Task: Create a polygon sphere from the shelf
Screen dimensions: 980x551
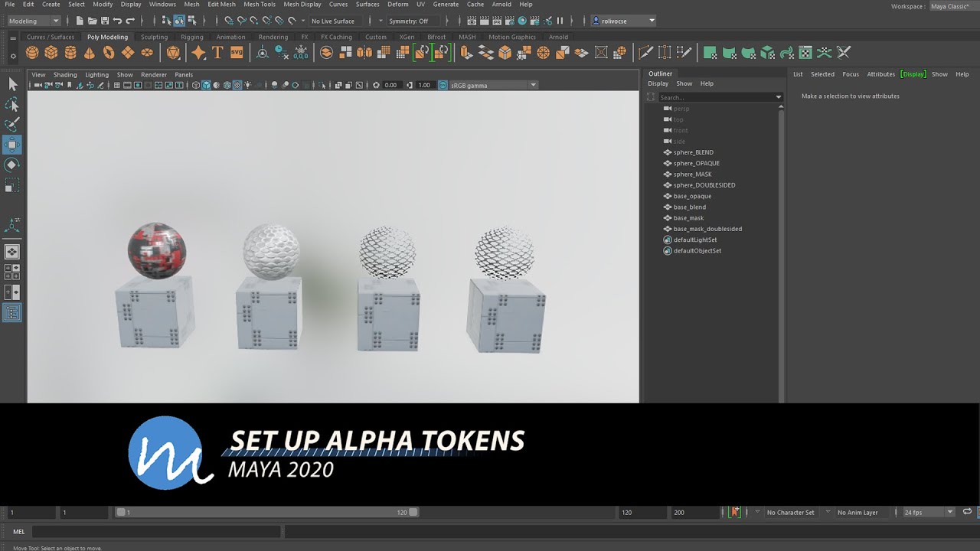Action: [32, 52]
